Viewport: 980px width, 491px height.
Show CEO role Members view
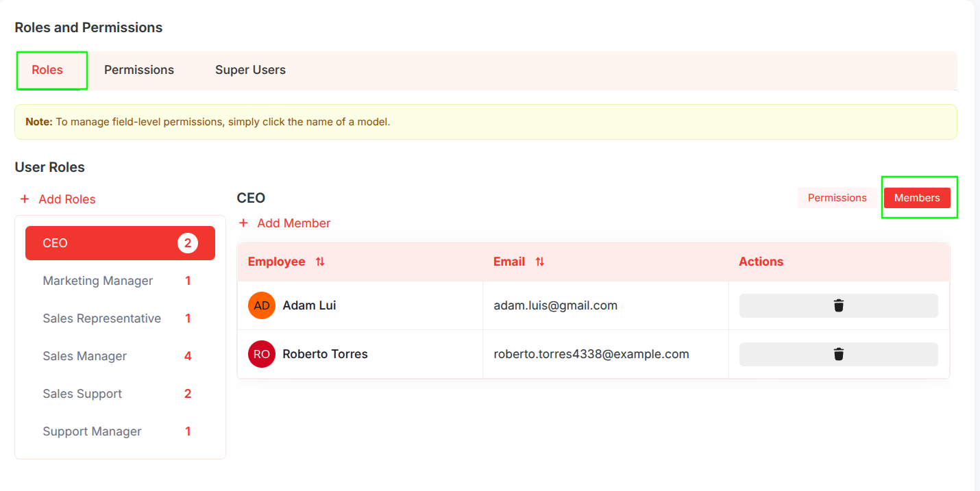click(917, 198)
